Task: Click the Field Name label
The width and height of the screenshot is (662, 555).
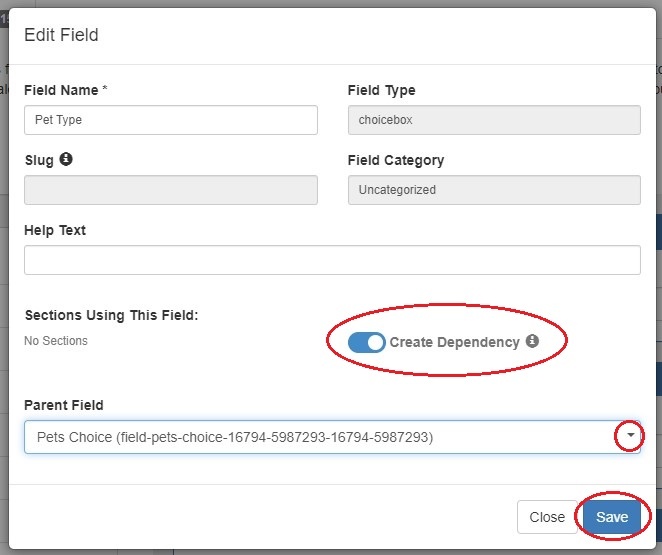Action: pyautogui.click(x=61, y=90)
